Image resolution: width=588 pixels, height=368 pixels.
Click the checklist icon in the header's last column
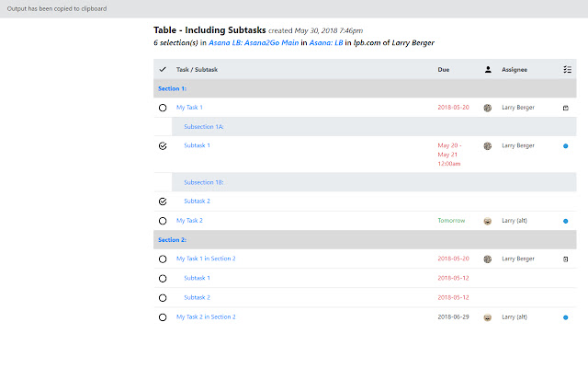[566, 69]
